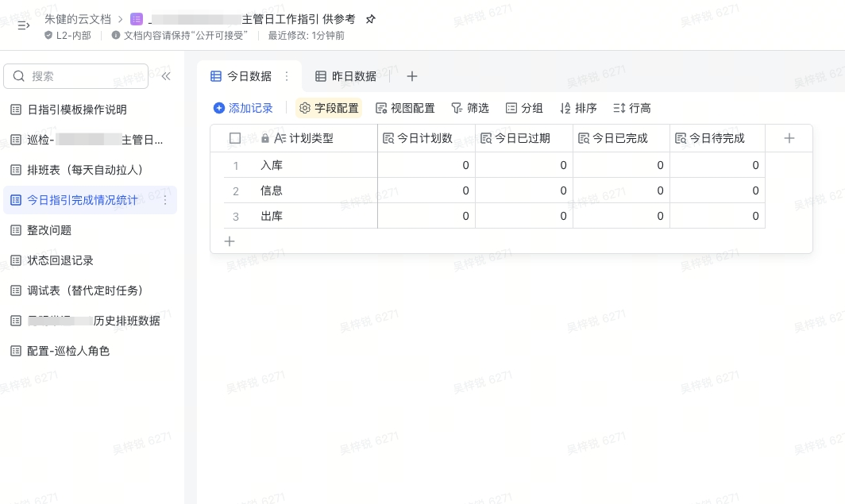Image resolution: width=845 pixels, height=504 pixels.
Task: Open 行高 row height menu
Action: pyautogui.click(x=632, y=108)
